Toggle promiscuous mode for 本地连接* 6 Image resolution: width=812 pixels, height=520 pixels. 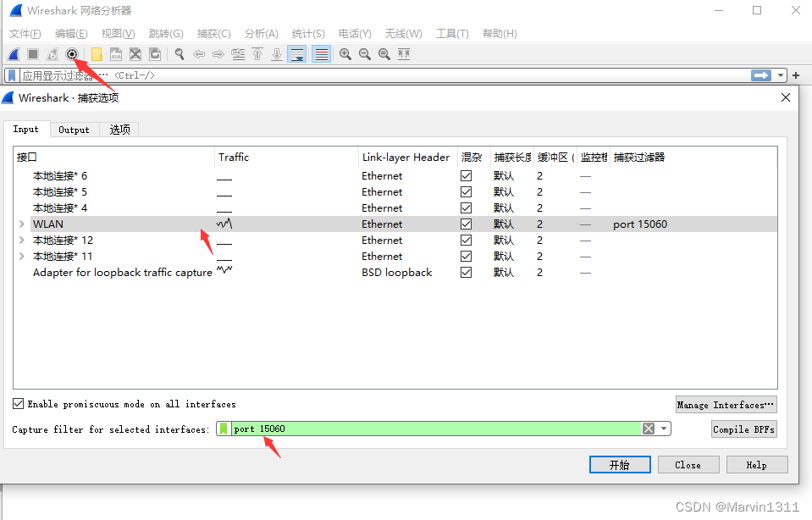pos(466,175)
